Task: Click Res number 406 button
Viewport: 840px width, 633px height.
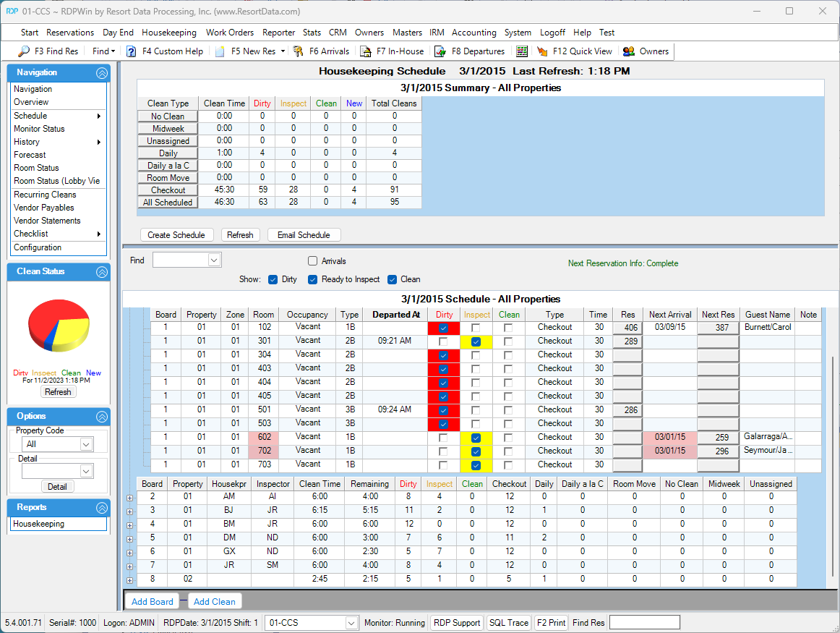Action: (628, 328)
